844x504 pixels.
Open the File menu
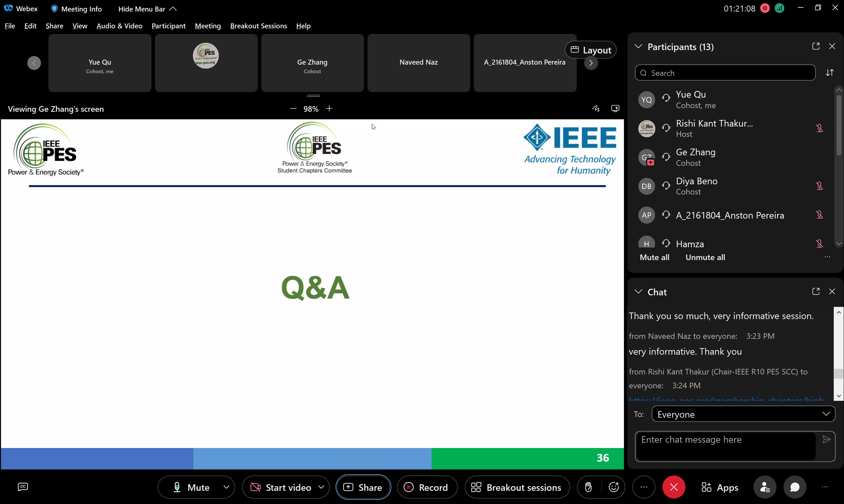tap(10, 26)
